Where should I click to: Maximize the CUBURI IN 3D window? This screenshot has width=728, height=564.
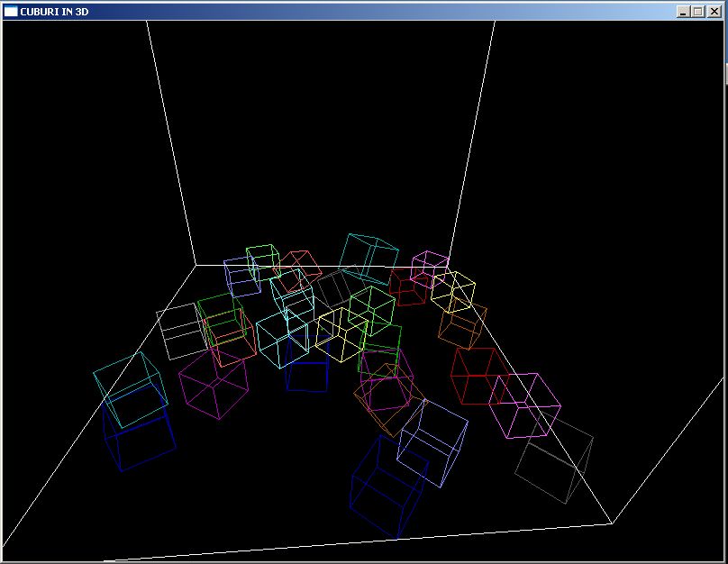pyautogui.click(x=697, y=12)
